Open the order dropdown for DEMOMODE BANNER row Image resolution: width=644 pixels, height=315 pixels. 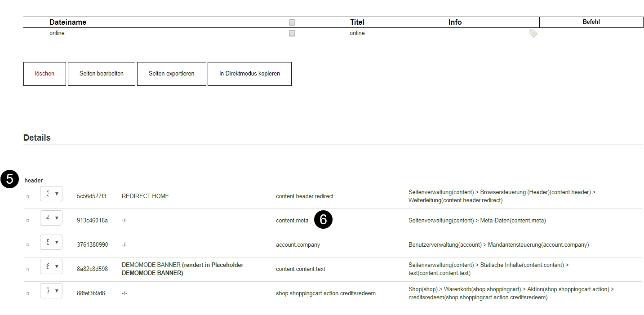(51, 266)
